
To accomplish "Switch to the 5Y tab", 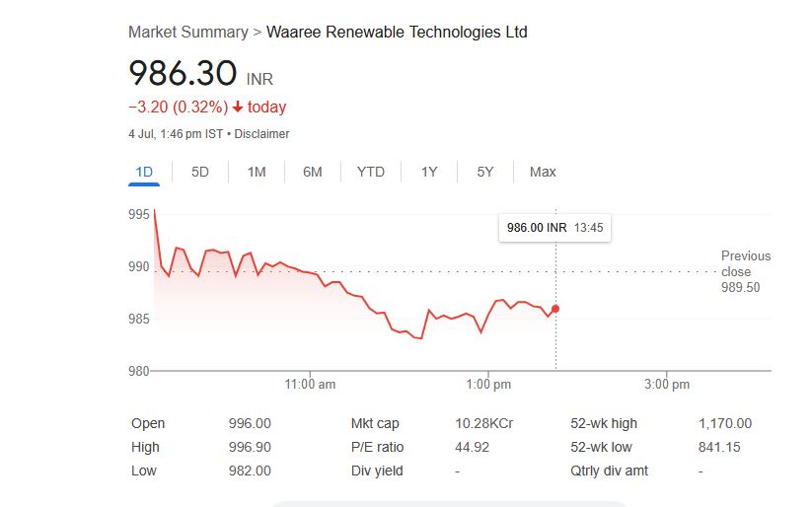I will coord(485,172).
